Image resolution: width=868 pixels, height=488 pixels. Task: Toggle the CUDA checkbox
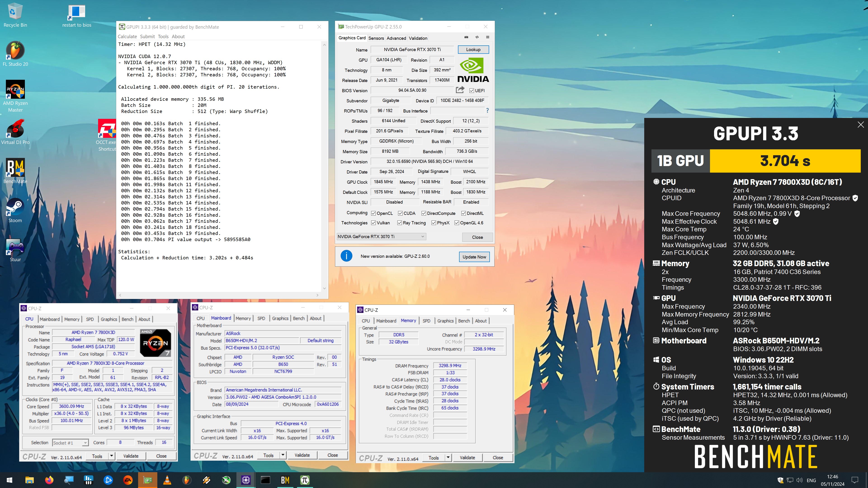coord(400,213)
